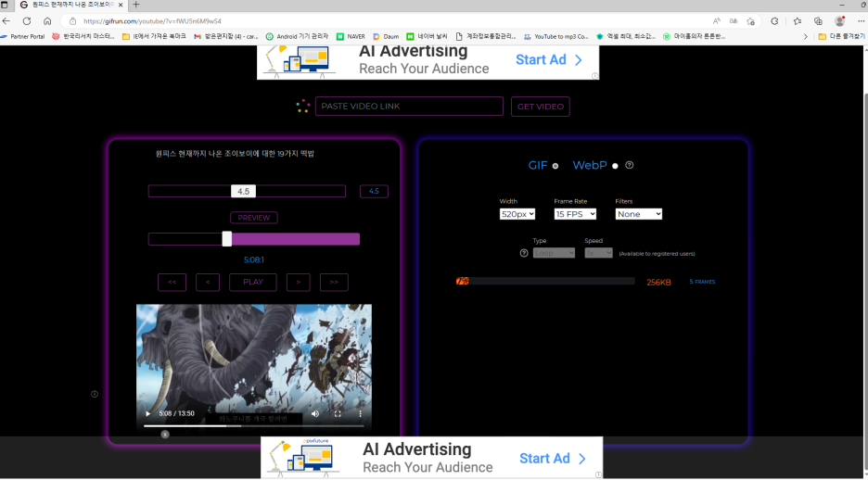Reload the gifrun page
Screen dimensions: 868x480
[x=27, y=21]
